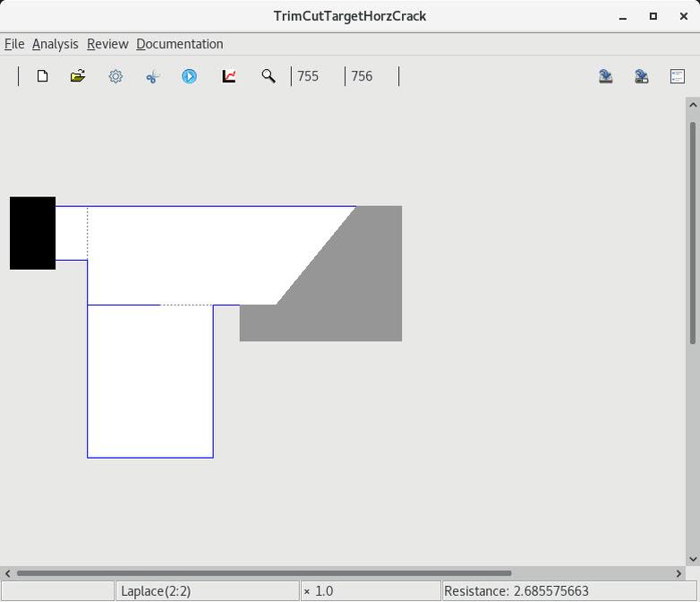Show the graph chart icon

coord(229,76)
